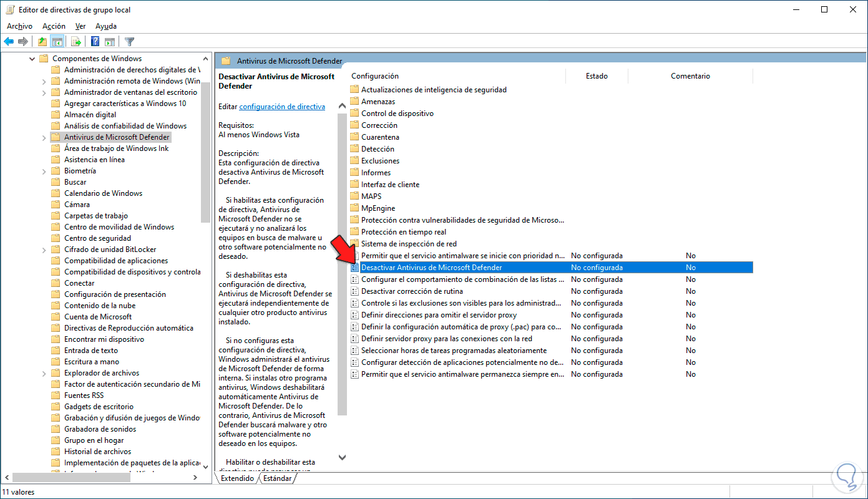Screen dimensions: 868x499
Task: Open the Acción menu
Action: [54, 26]
